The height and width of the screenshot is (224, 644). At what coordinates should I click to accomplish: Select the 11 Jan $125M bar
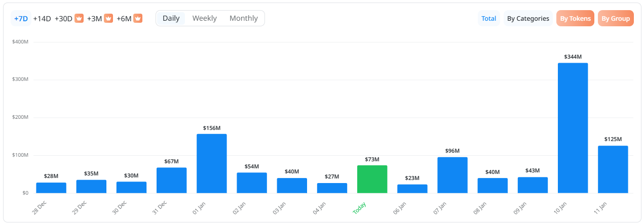click(613, 169)
